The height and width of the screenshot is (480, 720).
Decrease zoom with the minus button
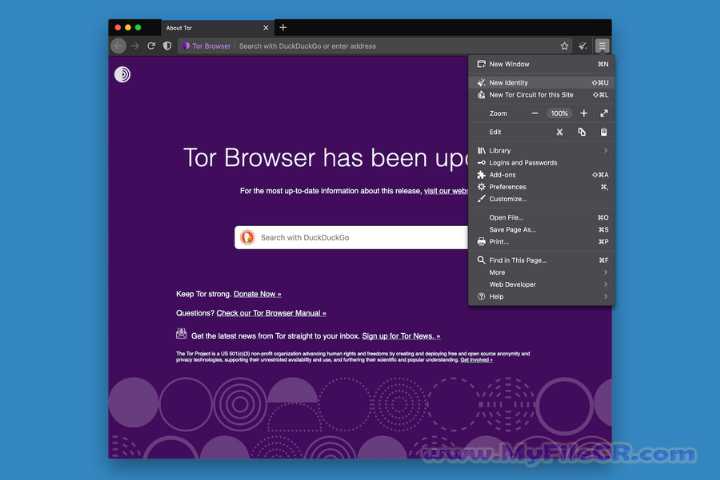coord(535,113)
